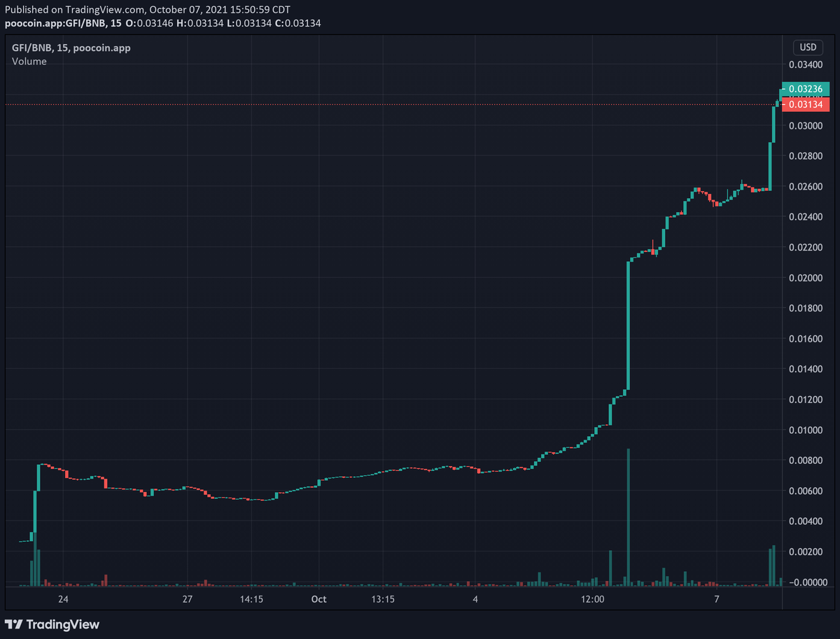Click the 4 date label
Viewport: 840px width, 639px height.
point(475,599)
